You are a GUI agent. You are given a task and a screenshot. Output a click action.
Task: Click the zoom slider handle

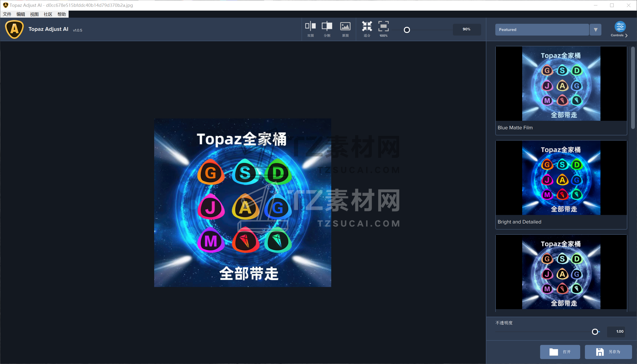407,30
